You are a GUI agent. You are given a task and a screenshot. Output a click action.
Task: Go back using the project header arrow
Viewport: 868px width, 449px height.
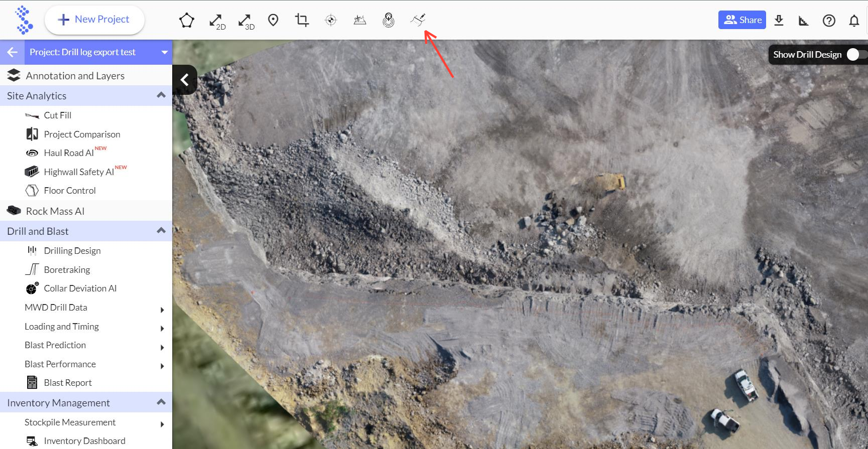(13, 52)
